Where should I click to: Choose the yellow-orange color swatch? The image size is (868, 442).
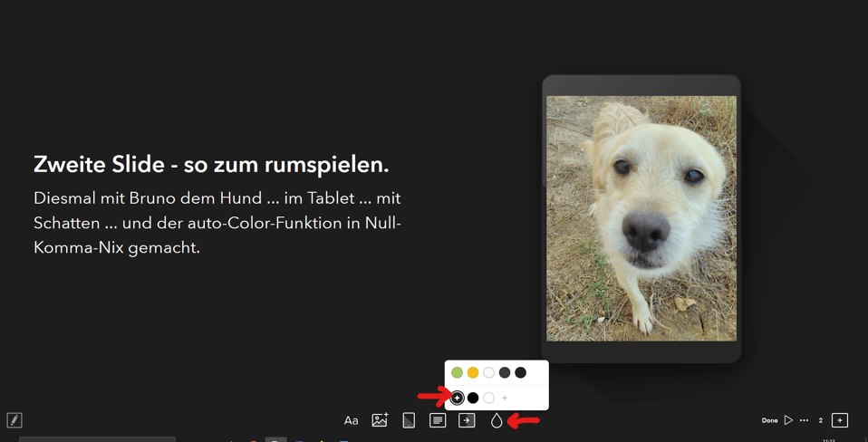[473, 373]
